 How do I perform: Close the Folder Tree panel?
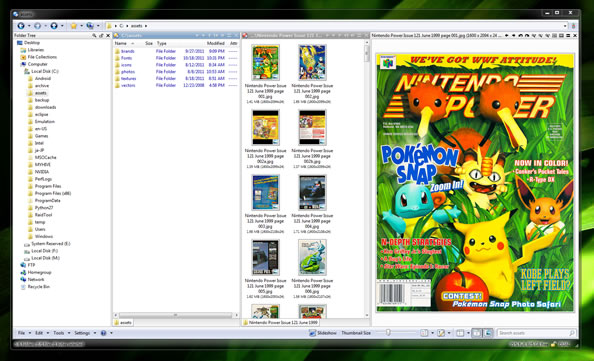[x=108, y=35]
